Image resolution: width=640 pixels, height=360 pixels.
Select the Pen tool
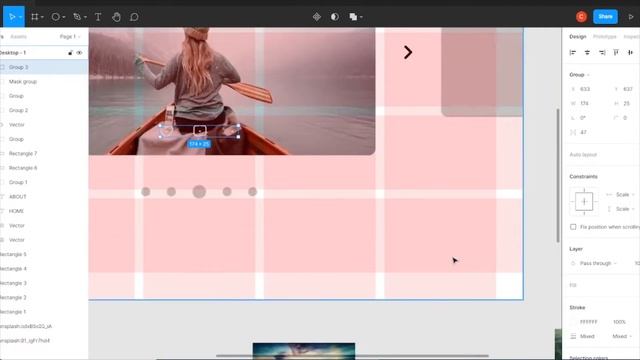pyautogui.click(x=77, y=17)
